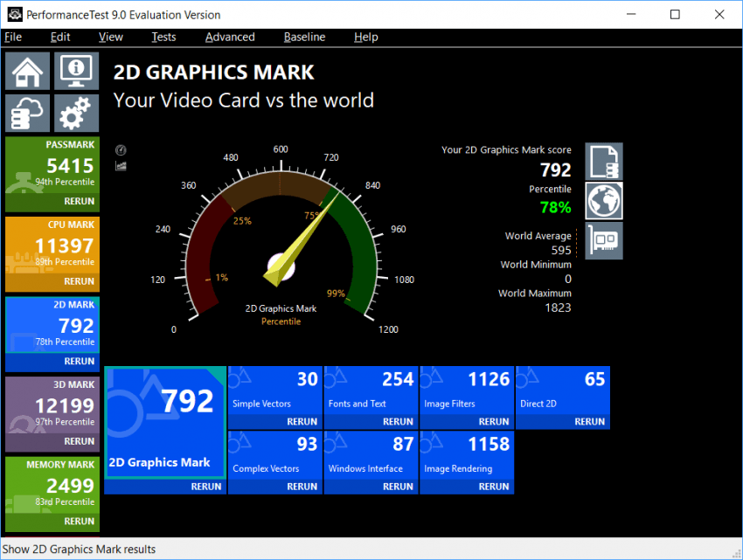Open the Baseline menu

[305, 37]
